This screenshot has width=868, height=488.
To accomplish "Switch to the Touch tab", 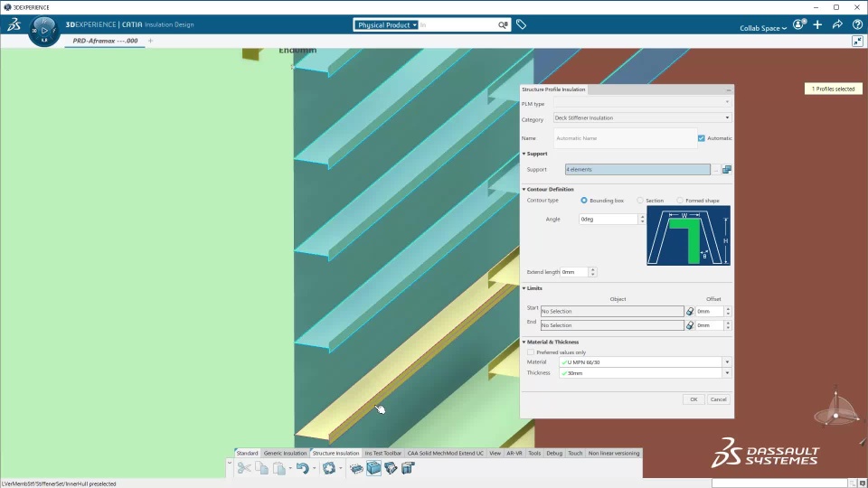I will pos(575,453).
